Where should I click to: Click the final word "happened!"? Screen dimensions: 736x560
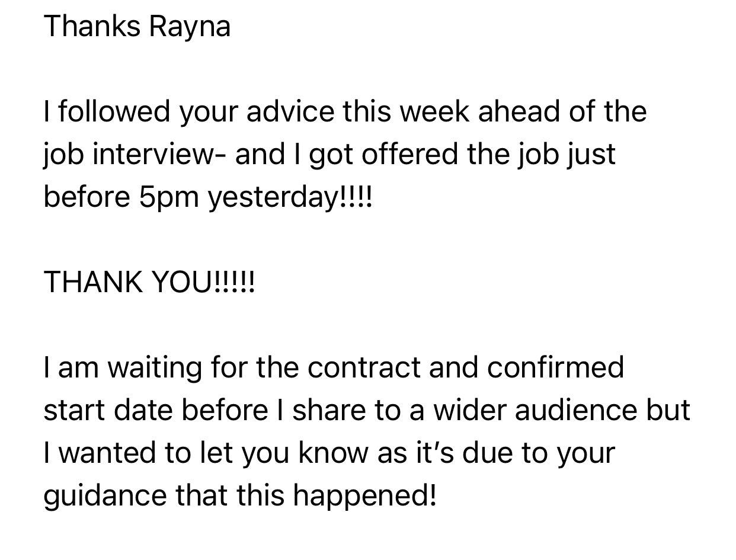tap(364, 495)
